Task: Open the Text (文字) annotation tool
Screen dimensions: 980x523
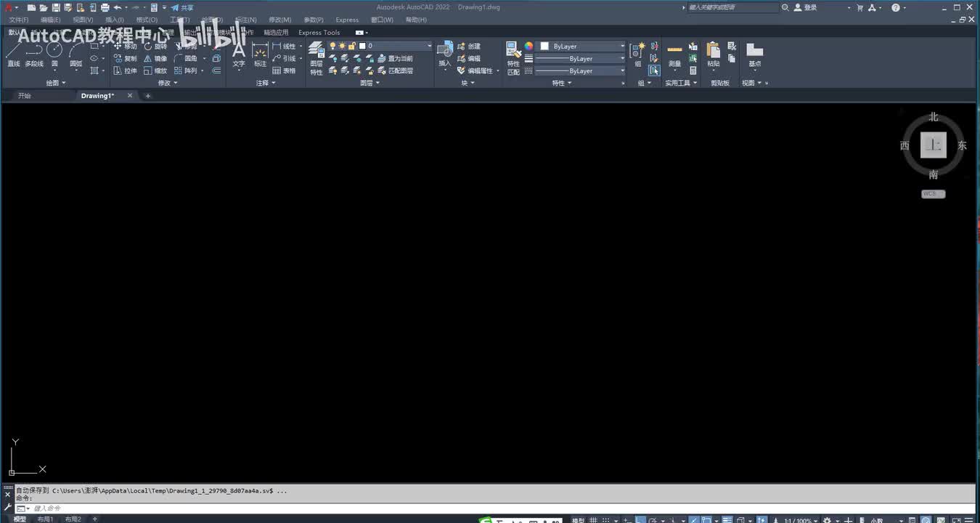Action: point(239,55)
